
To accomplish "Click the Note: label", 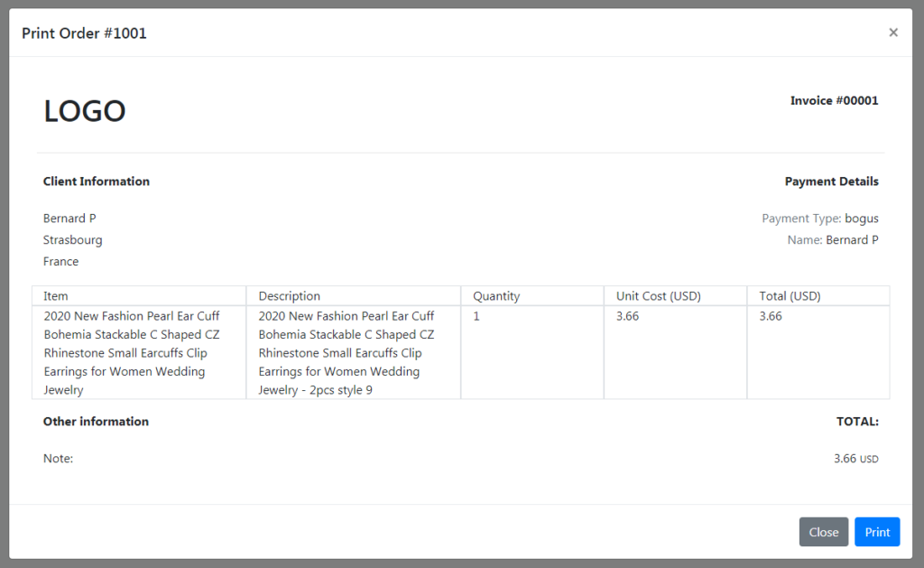I will pyautogui.click(x=58, y=459).
